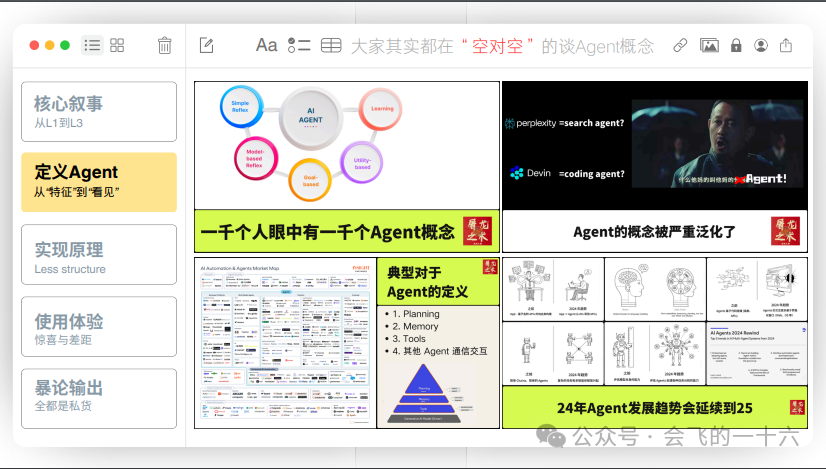
Task: Click the caption 24年Agent发展趋势会延续到25
Action: tap(654, 408)
